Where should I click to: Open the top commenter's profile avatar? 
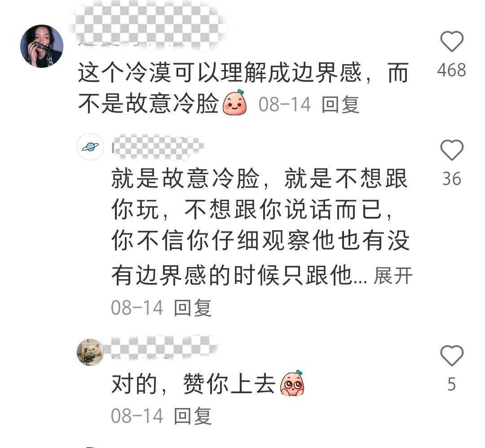[x=42, y=46]
